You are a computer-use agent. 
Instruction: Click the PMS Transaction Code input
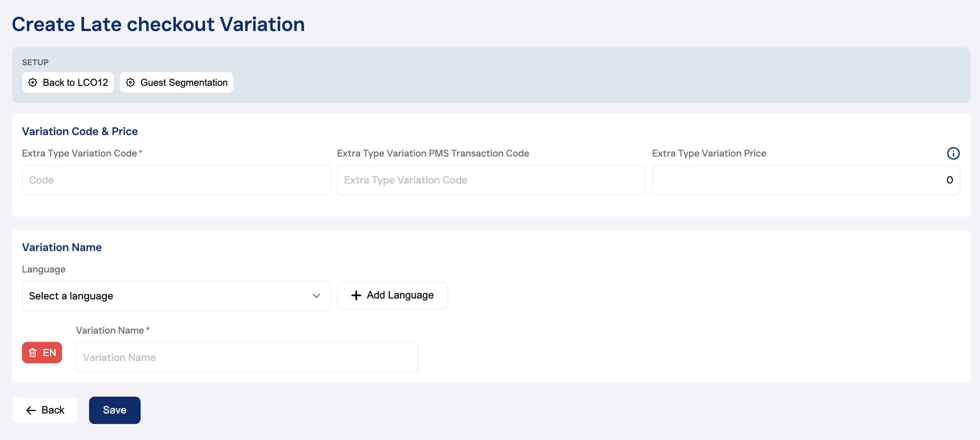point(490,180)
